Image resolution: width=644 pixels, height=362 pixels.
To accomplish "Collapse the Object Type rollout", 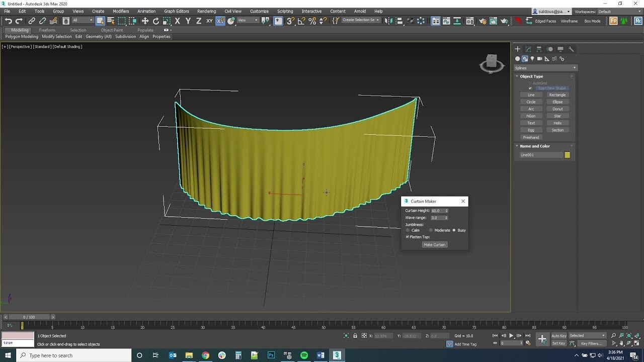I will [531, 76].
